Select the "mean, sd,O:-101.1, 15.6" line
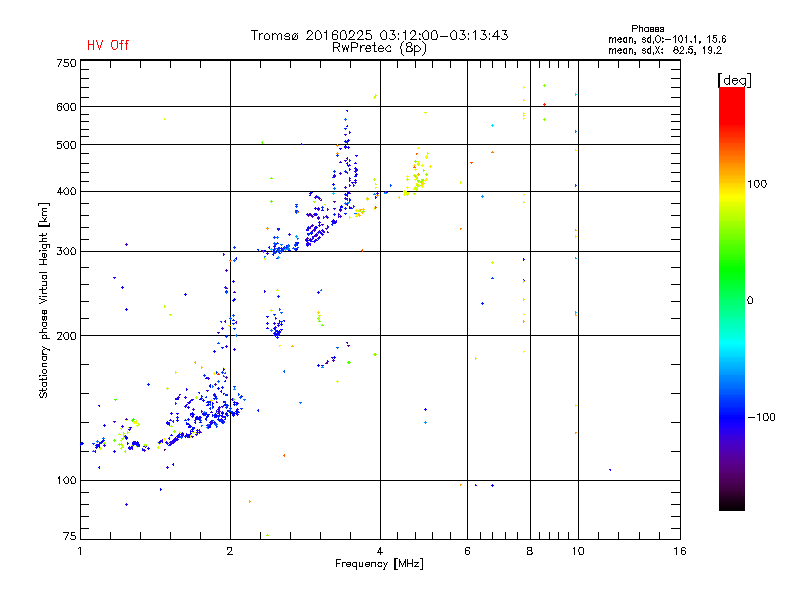800x600 pixels. (667, 39)
